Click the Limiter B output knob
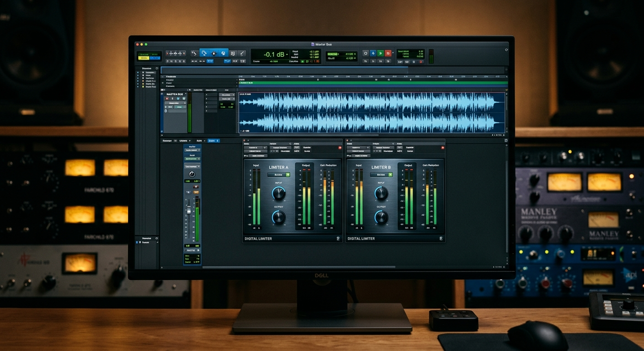This screenshot has width=644, height=351. [x=381, y=218]
